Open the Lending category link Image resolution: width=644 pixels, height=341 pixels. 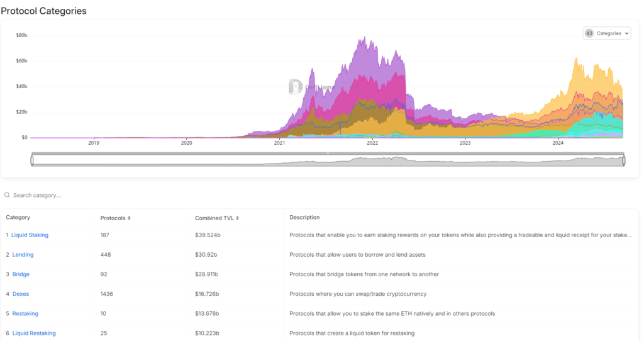coord(23,255)
